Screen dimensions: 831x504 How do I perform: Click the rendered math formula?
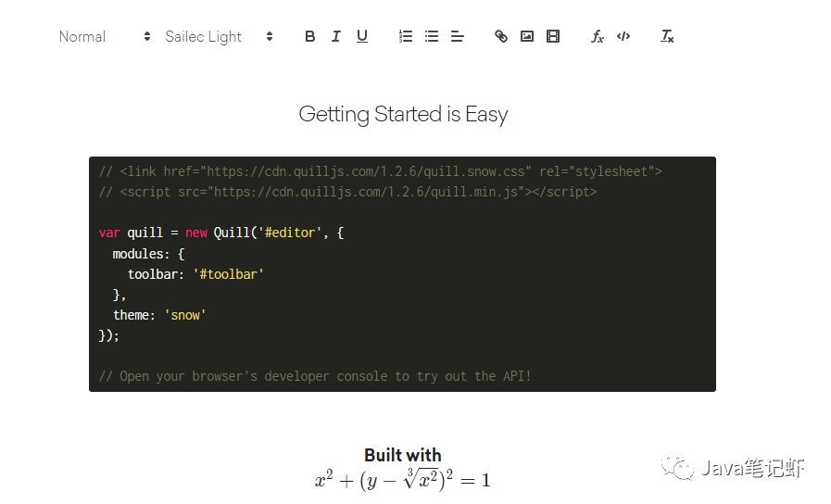[x=403, y=480]
